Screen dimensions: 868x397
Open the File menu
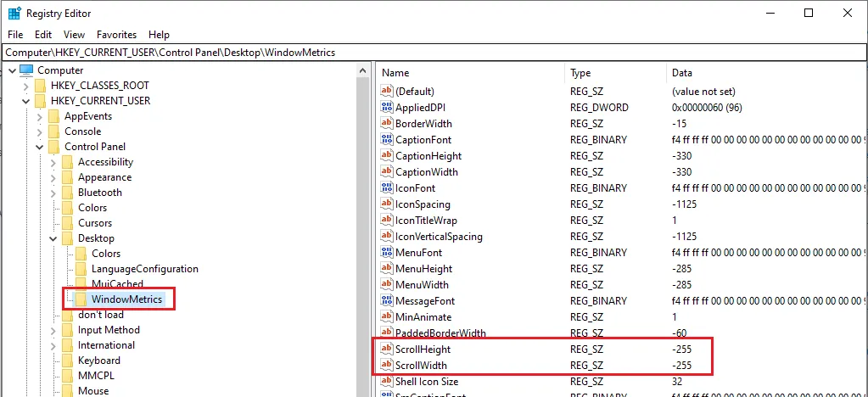15,34
